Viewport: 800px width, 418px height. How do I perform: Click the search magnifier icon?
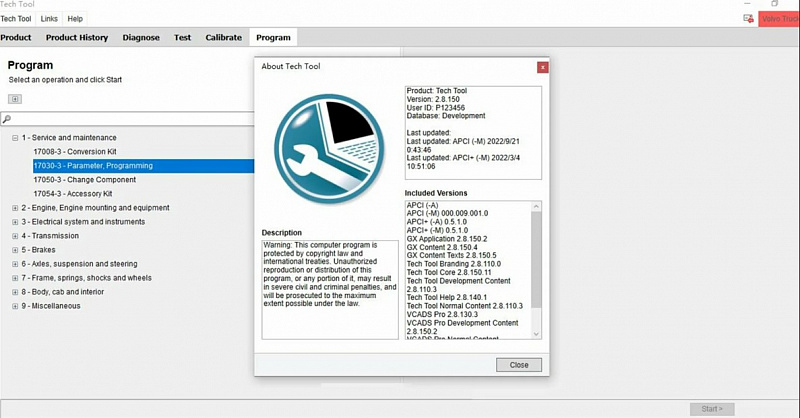(x=7, y=119)
